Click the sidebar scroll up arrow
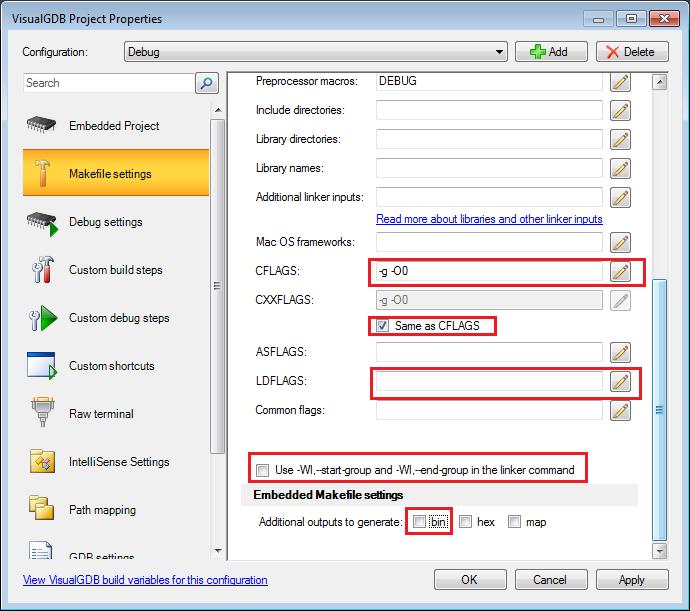Screen dimensions: 690x611 click(218, 110)
